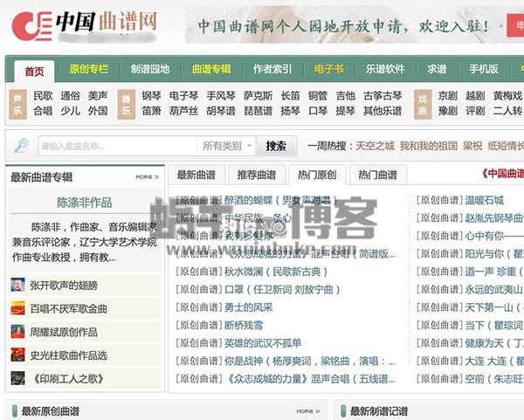Screen dimensions: 524x420
Task: Open the 周耀斌原创作品 album thumbnail
Action: [17, 332]
